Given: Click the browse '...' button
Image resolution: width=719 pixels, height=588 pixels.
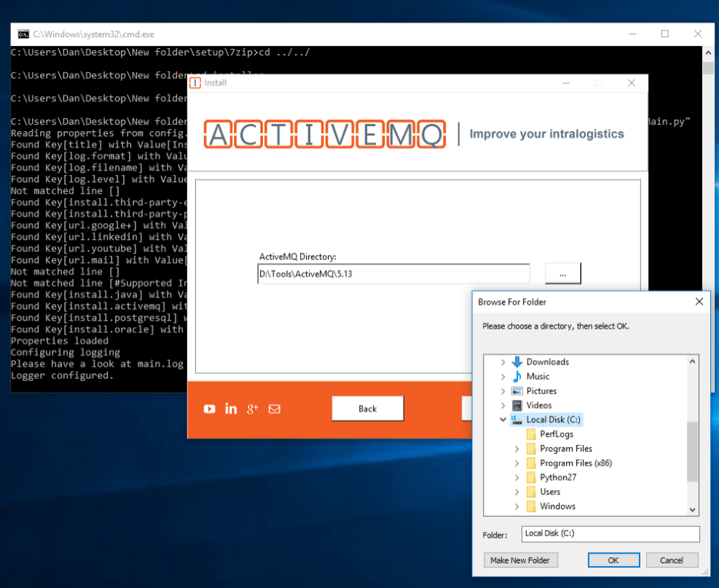Looking at the screenshot, I should coord(562,274).
